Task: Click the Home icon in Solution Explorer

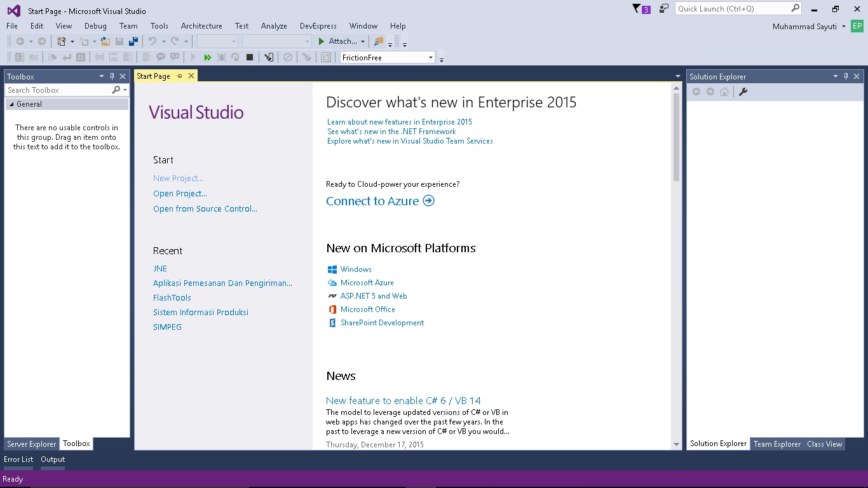Action: point(724,91)
